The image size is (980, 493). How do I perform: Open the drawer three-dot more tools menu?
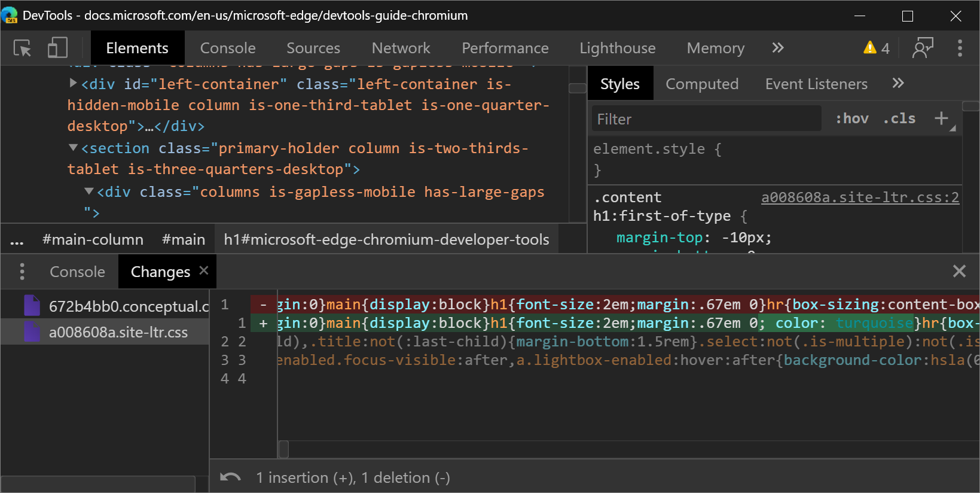tap(22, 272)
